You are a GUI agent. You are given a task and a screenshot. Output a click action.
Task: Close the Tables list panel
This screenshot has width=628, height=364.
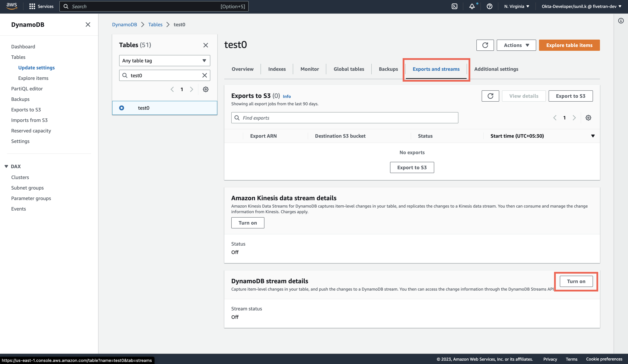coord(206,45)
